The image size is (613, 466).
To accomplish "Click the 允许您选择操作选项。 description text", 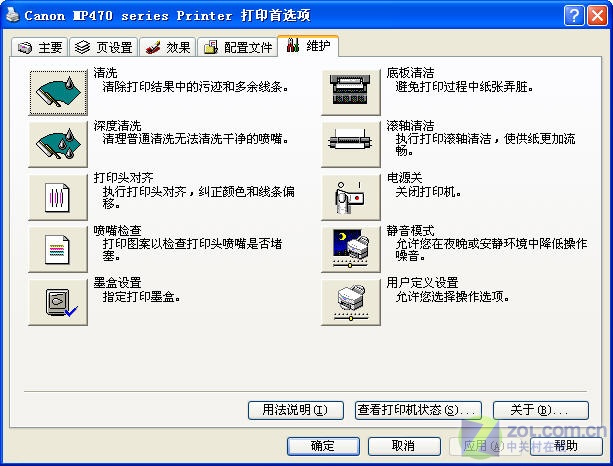I will pos(453,297).
